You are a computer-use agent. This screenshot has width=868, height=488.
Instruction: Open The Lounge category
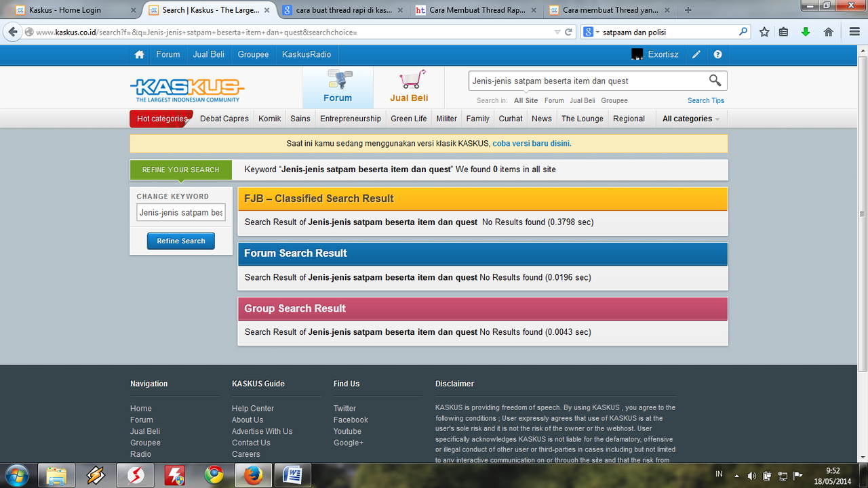click(x=583, y=119)
